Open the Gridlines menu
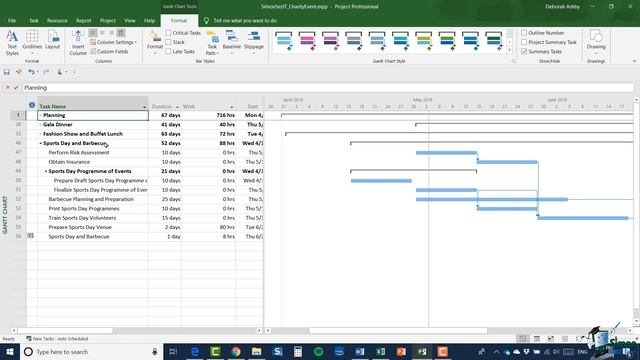 coord(32,42)
